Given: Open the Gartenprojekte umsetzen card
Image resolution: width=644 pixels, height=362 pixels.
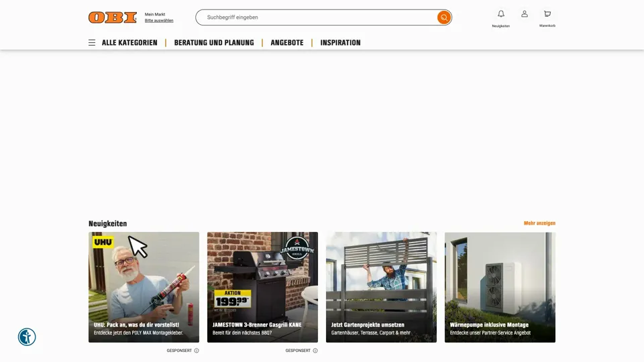Looking at the screenshot, I should [x=381, y=288].
